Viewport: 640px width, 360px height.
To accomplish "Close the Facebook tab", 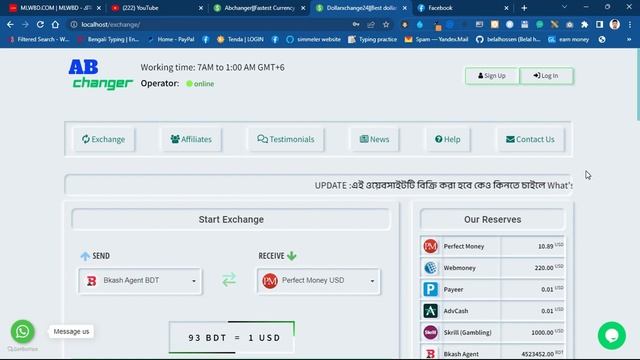I will coord(506,8).
